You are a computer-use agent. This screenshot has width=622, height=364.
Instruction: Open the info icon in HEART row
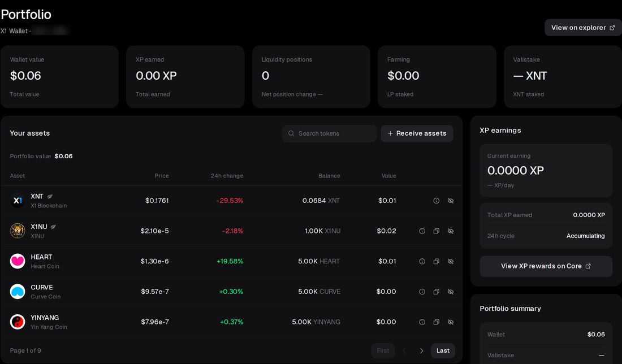coord(422,261)
